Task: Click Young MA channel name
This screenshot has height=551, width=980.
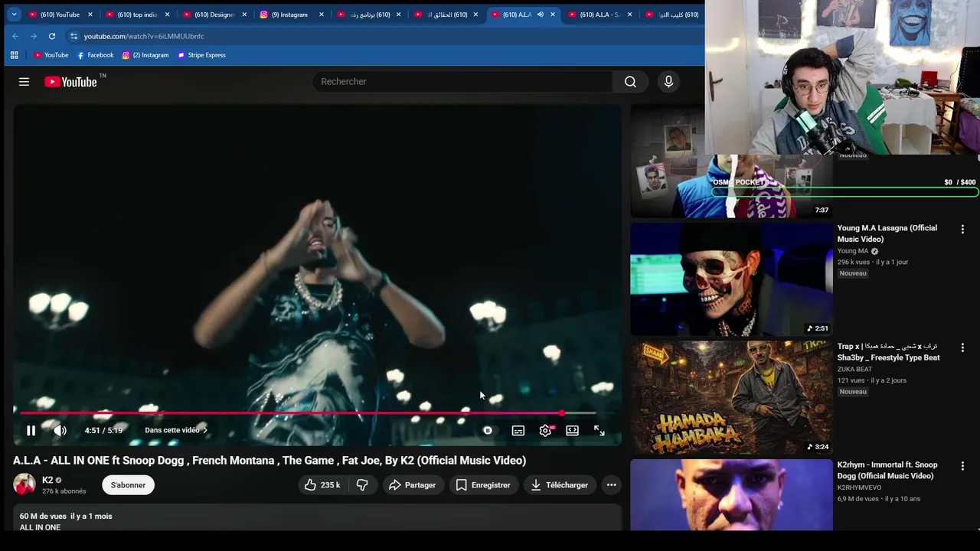Action: click(853, 251)
